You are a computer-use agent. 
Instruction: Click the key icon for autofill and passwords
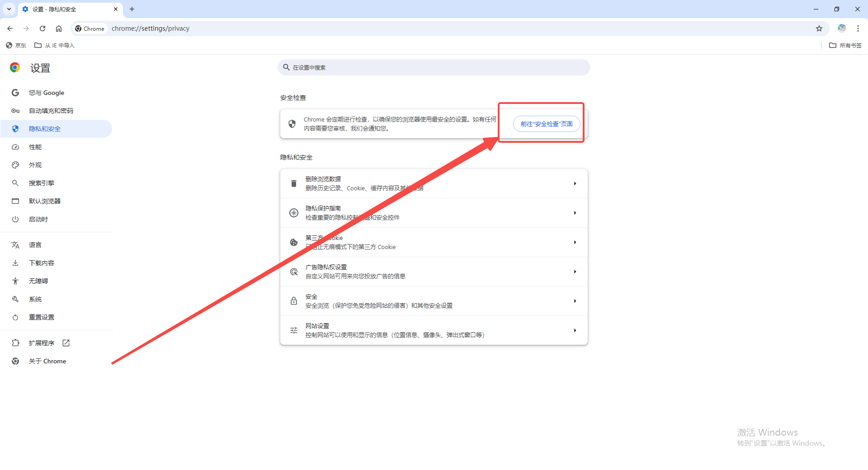point(15,111)
